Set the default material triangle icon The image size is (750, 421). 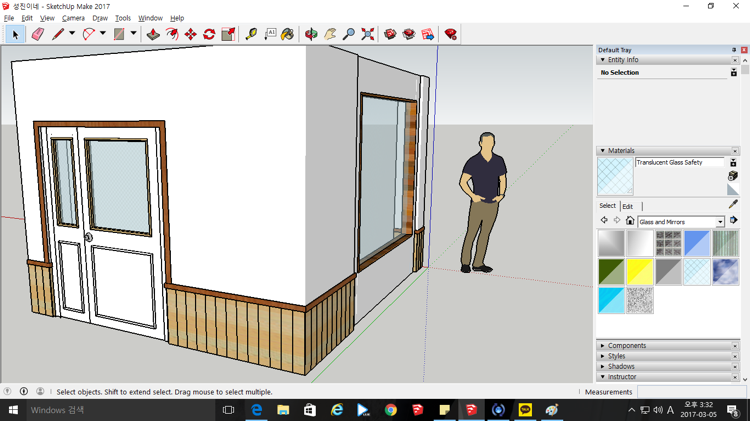pos(733,189)
